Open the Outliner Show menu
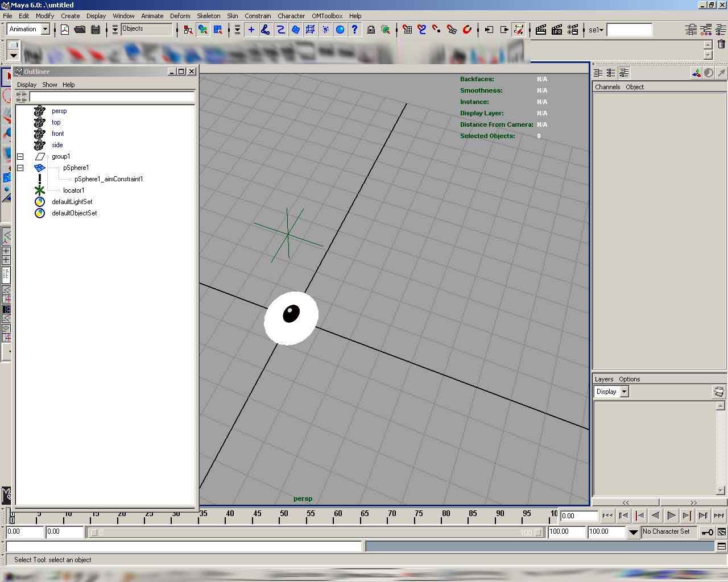 [x=49, y=85]
